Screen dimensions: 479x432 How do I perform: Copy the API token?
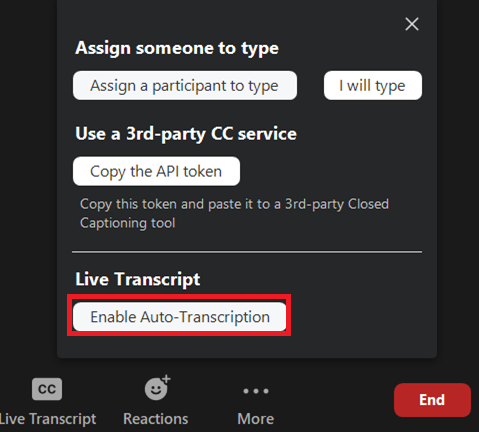pos(156,171)
